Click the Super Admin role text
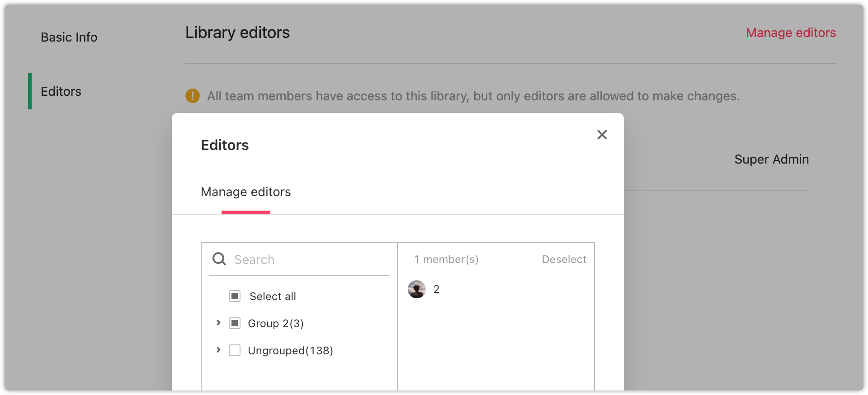This screenshot has width=868, height=395. [772, 159]
